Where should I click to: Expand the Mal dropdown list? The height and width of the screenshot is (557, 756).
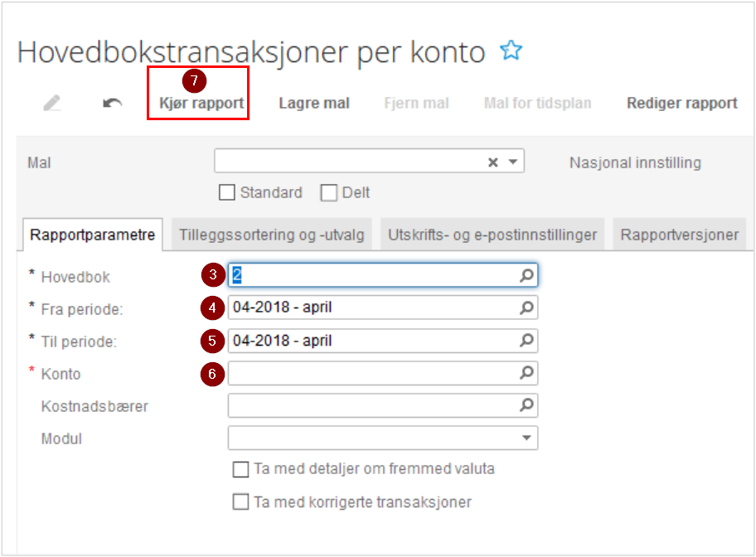pos(513,162)
